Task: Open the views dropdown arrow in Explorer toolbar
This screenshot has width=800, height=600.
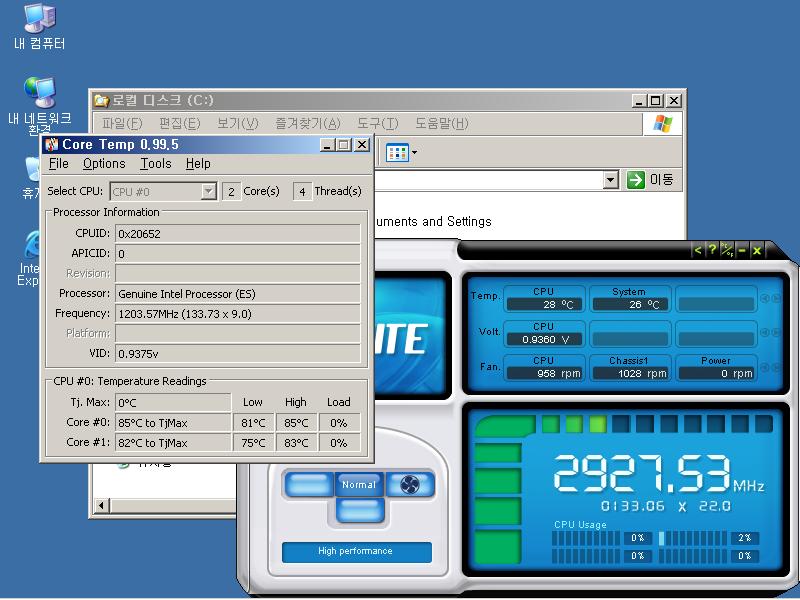Action: click(414, 152)
